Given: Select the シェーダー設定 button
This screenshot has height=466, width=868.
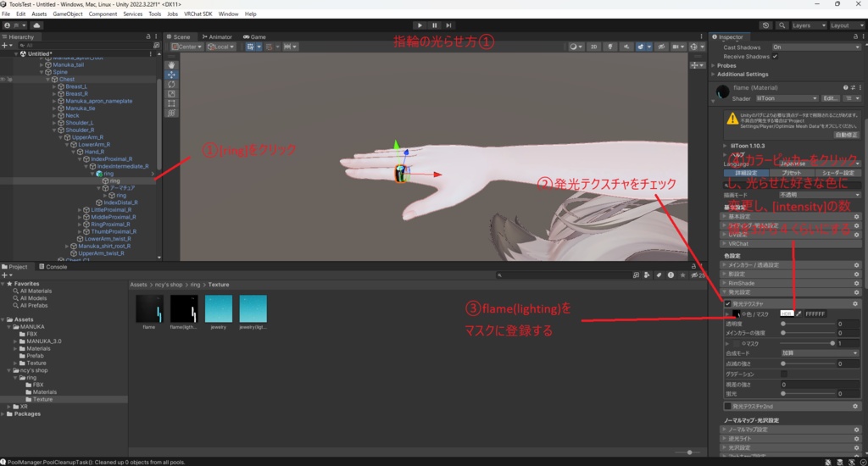Looking at the screenshot, I should [x=837, y=173].
